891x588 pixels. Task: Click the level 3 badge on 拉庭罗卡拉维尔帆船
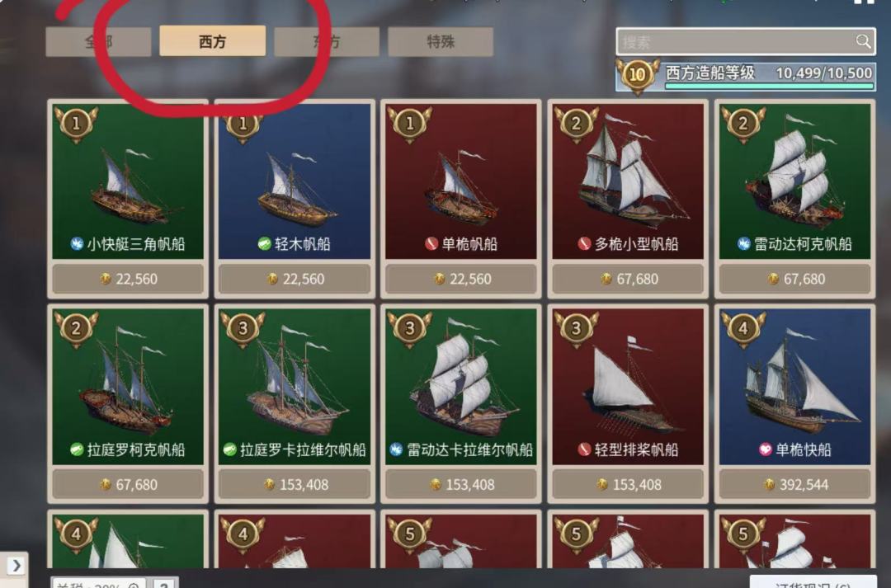click(x=243, y=329)
